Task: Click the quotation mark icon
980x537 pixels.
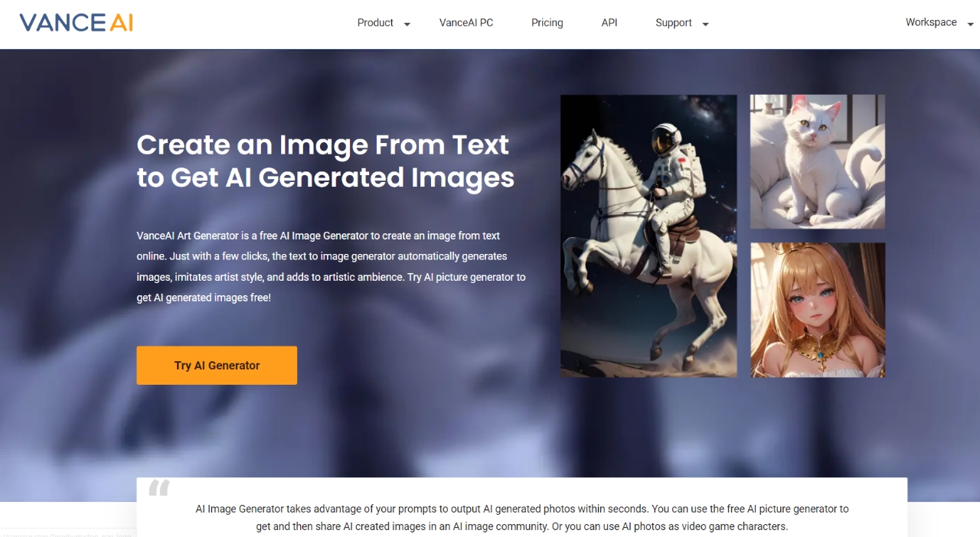Action: coord(159,487)
